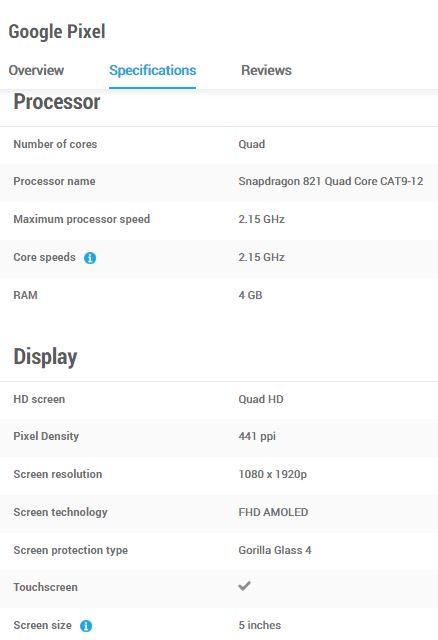Click the Google Pixel page title
Screen dimensions: 438x640
(57, 32)
